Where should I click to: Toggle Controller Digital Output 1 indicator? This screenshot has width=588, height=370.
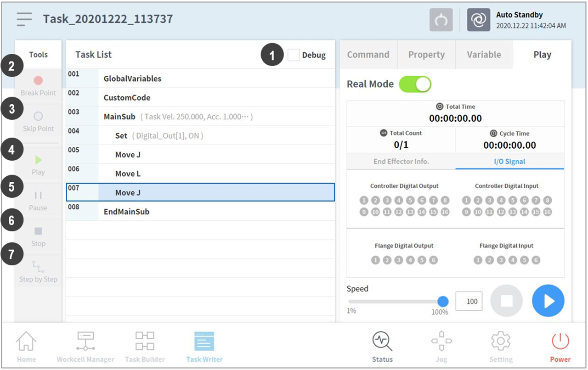click(364, 201)
